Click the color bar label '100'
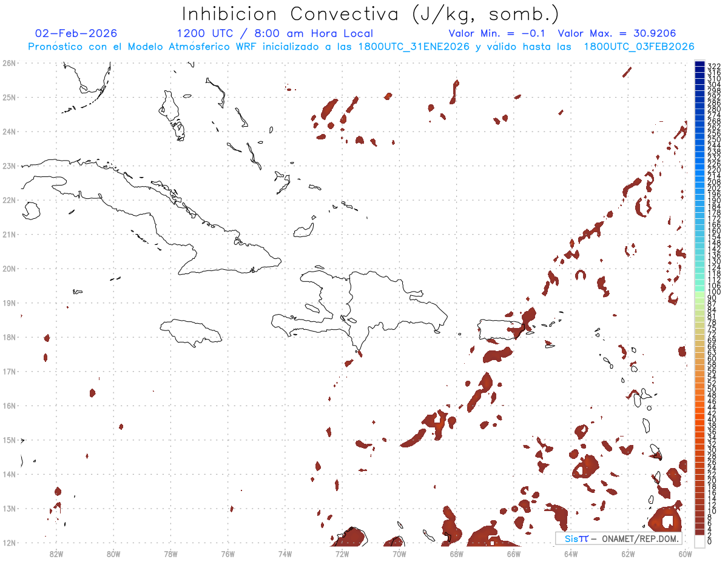The width and height of the screenshot is (728, 562). click(x=714, y=292)
